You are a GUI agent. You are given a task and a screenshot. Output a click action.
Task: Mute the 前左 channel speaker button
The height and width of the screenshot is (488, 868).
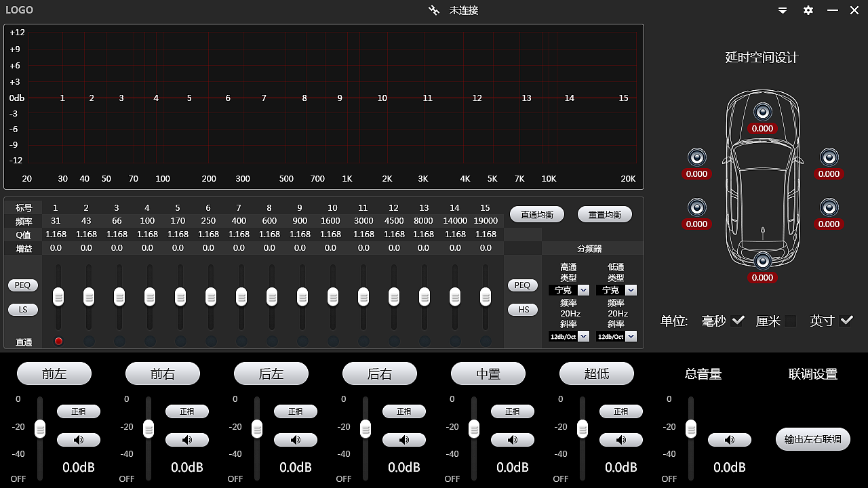(79, 440)
